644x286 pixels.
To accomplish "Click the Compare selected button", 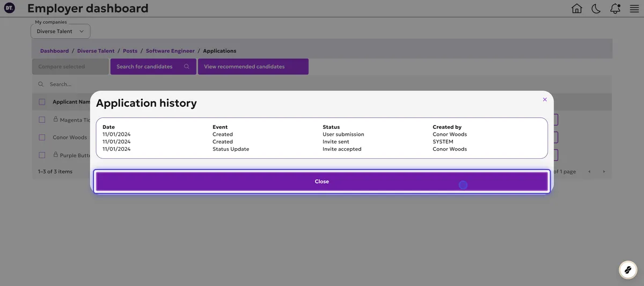I will pos(70,67).
